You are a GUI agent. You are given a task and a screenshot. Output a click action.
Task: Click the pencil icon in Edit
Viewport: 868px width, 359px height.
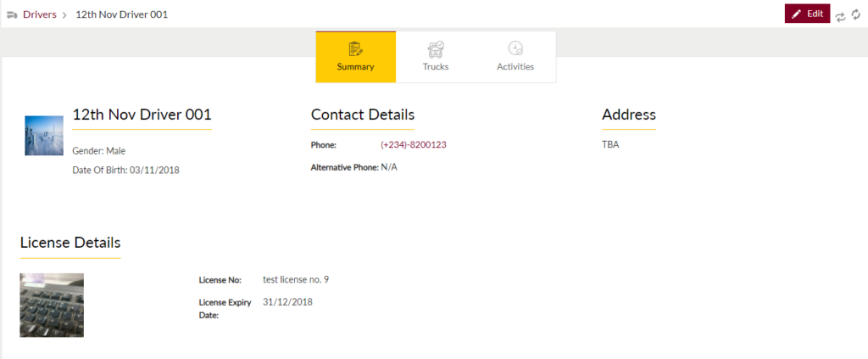click(796, 14)
